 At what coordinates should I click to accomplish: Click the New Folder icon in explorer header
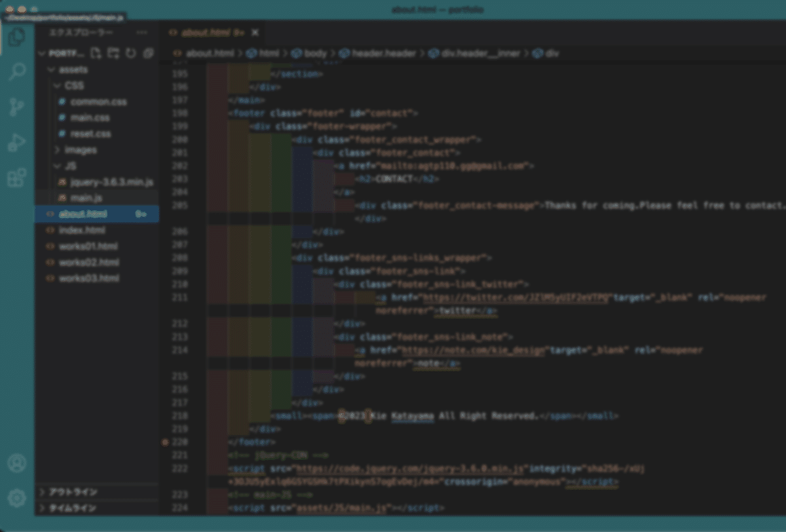pos(113,53)
